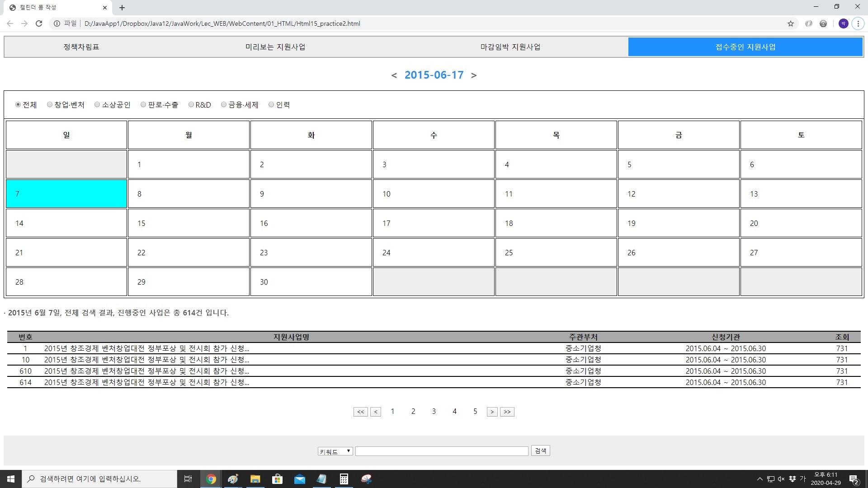This screenshot has width=868, height=488.
Task: Click the cyan highlighted day 7 cell
Action: [66, 194]
